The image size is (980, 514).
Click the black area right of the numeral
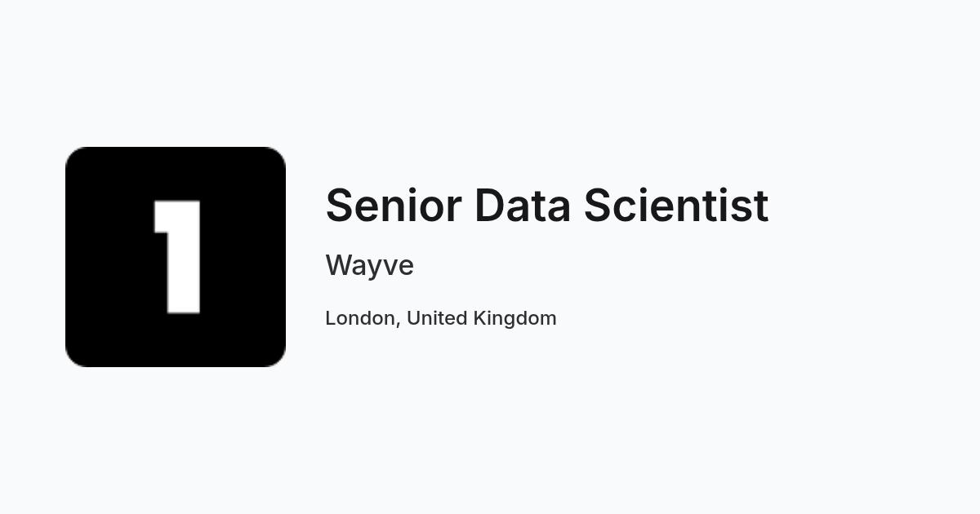coord(243,257)
